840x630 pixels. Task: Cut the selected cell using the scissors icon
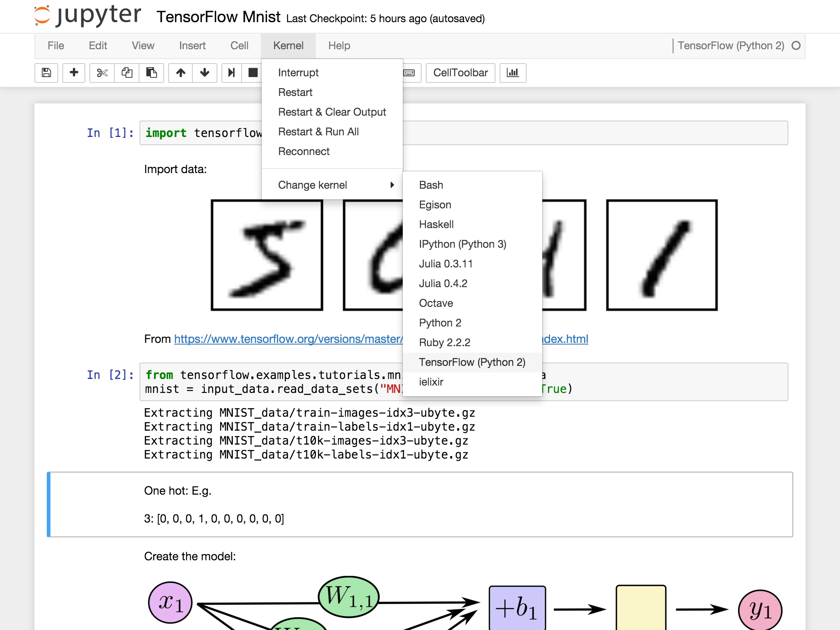102,73
